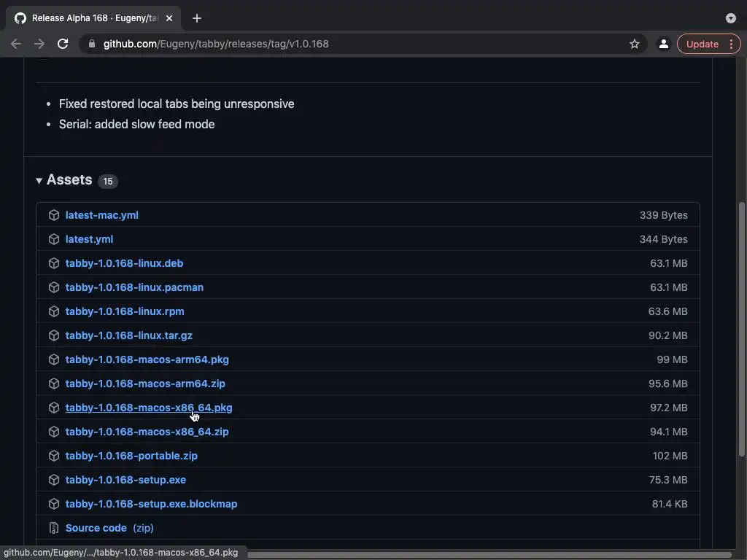This screenshot has height=560, width=747.
Task: Click package icon beside linux.deb asset
Action: [54, 263]
